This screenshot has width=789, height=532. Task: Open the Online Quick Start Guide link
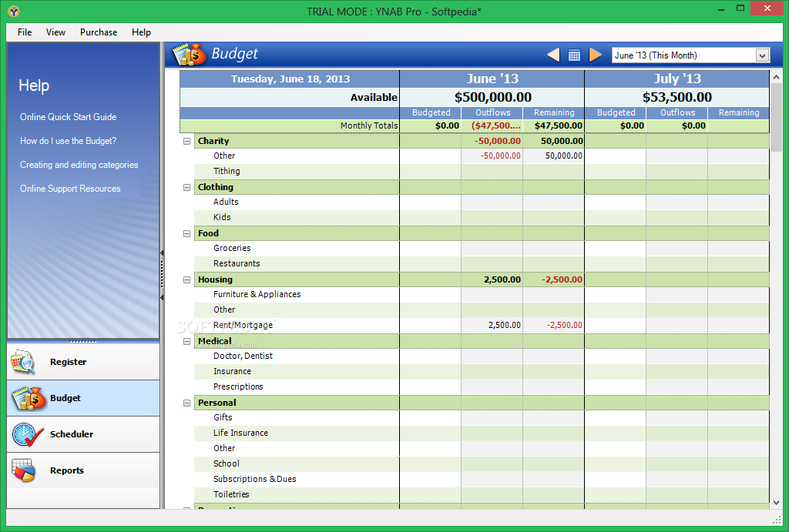tap(68, 117)
